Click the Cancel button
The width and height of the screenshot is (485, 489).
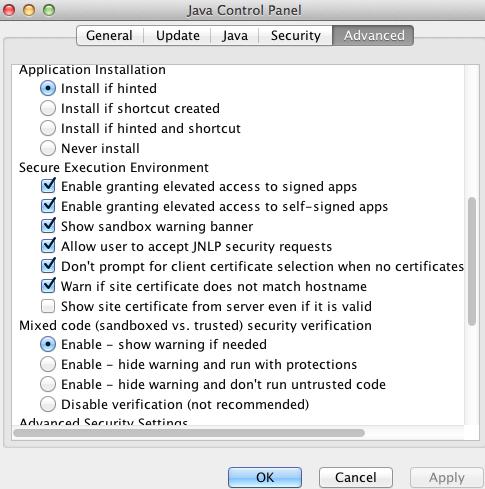point(356,477)
